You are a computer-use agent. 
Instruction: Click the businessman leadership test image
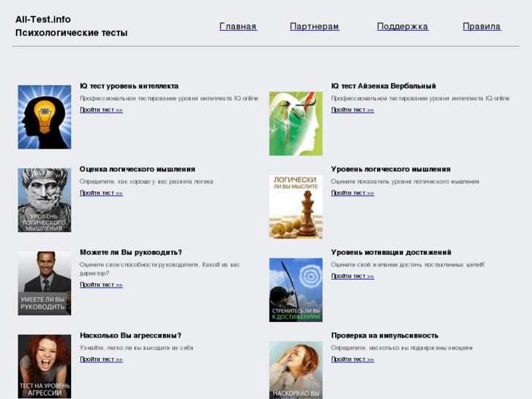(45, 283)
